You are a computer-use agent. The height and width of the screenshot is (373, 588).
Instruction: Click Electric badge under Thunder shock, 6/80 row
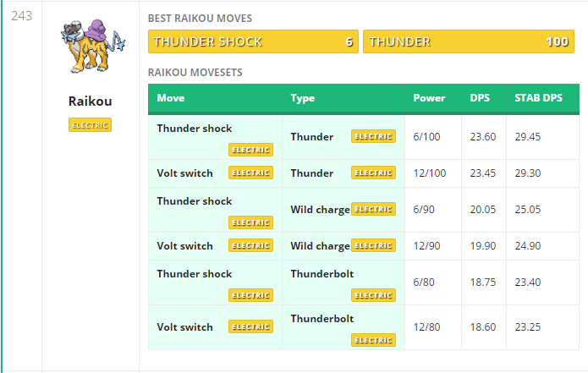pyautogui.click(x=250, y=295)
